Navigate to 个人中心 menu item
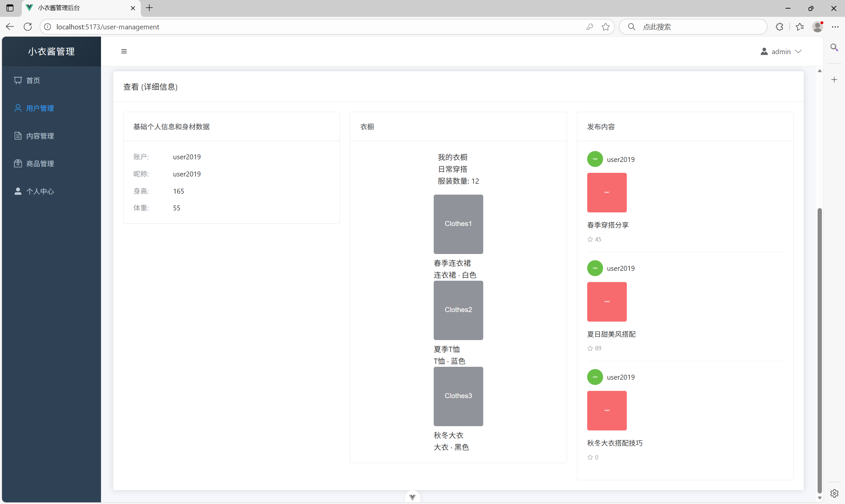The width and height of the screenshot is (845, 504). coord(40,192)
